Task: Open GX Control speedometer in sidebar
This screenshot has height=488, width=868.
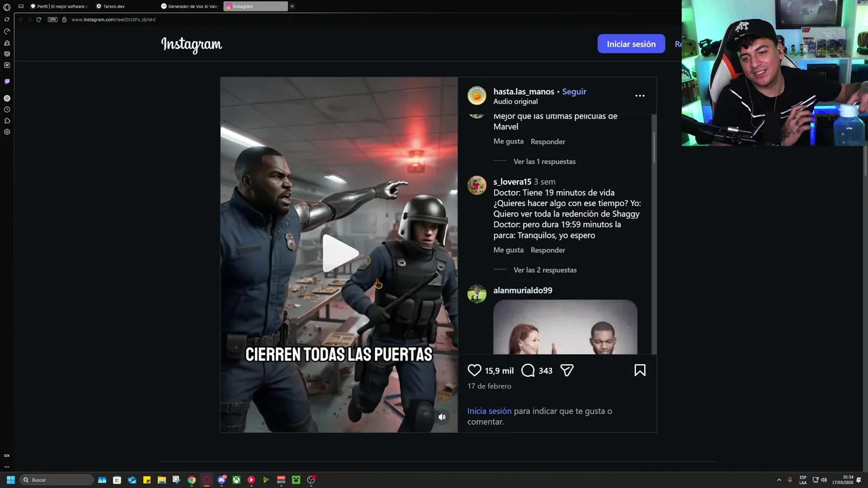Action: tap(7, 31)
